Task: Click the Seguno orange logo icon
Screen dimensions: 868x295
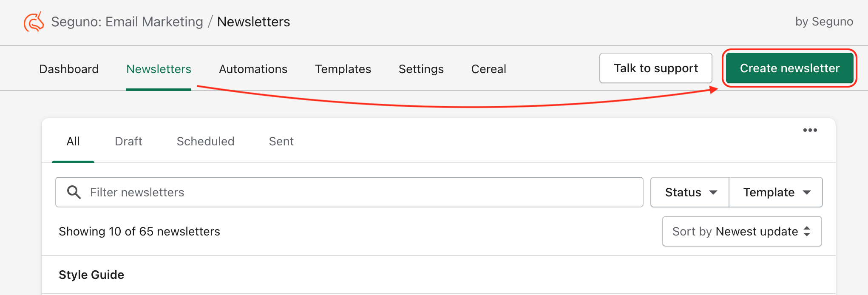Action: 34,22
